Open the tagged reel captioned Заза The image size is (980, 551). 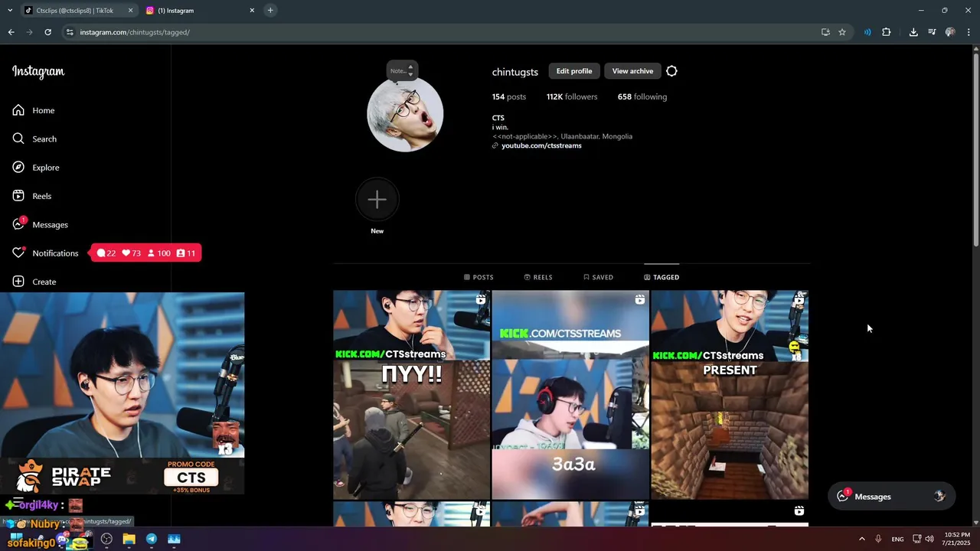(570, 395)
